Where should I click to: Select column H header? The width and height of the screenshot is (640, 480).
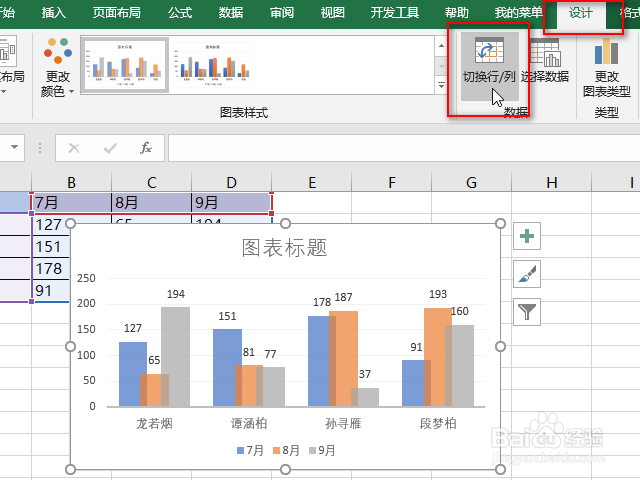coord(552,182)
